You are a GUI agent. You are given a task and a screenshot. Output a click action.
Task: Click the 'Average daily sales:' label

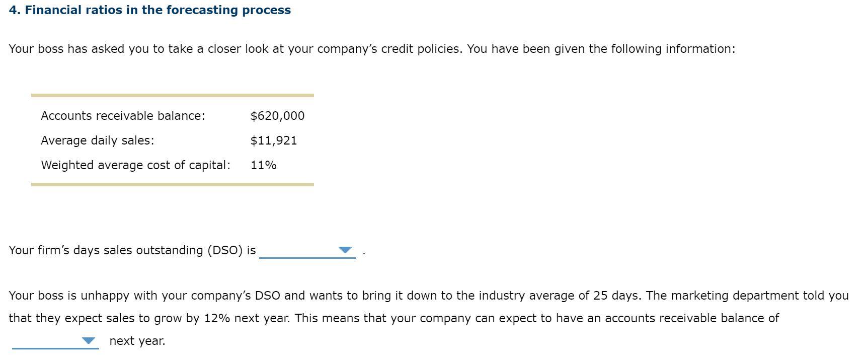coord(98,140)
